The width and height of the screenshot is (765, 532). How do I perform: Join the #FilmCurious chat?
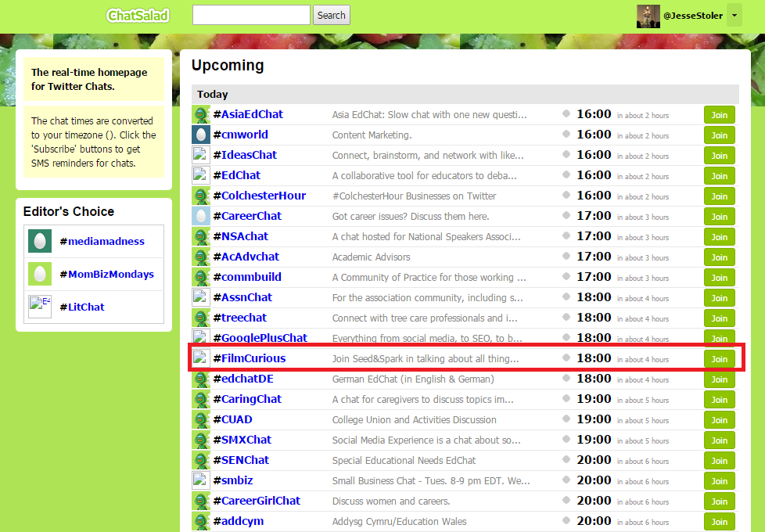[x=719, y=359]
